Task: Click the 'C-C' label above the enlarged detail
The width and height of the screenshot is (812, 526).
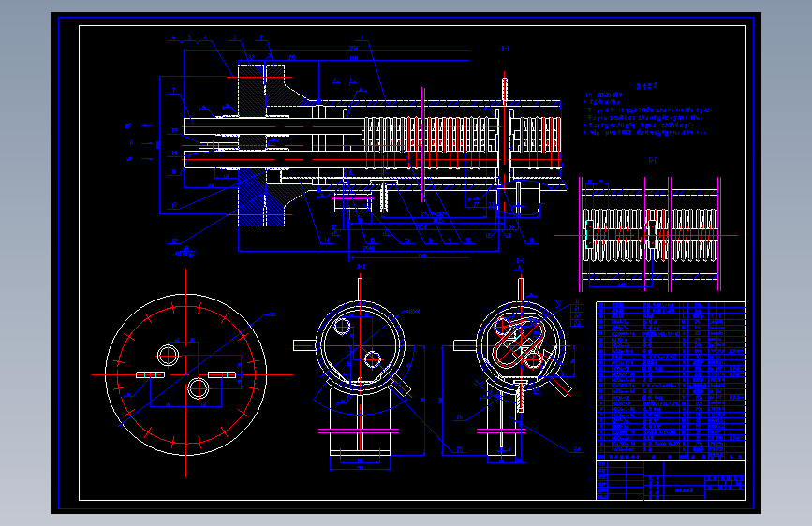Action: tap(653, 160)
